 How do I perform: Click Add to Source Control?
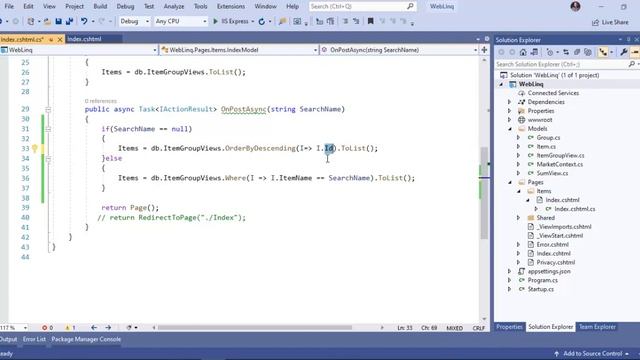pyautogui.click(x=593, y=353)
